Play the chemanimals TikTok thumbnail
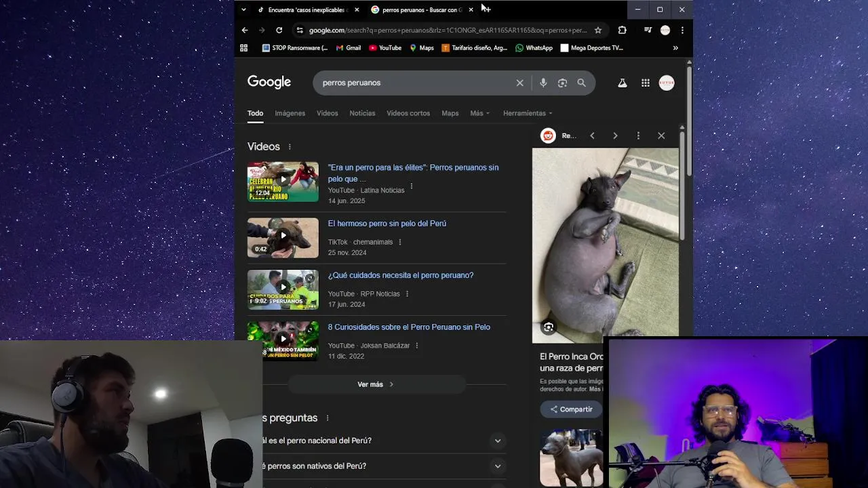The height and width of the screenshot is (488, 868). tap(283, 238)
